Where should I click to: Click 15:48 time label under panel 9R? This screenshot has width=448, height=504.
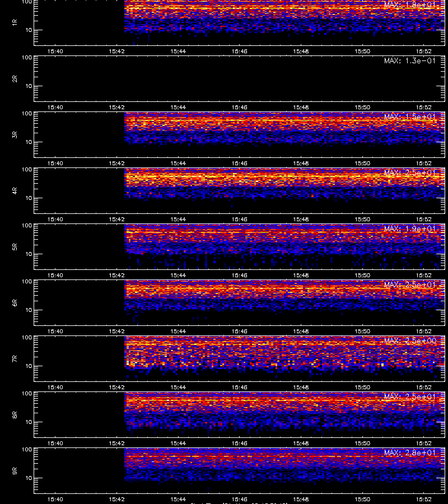(x=301, y=499)
